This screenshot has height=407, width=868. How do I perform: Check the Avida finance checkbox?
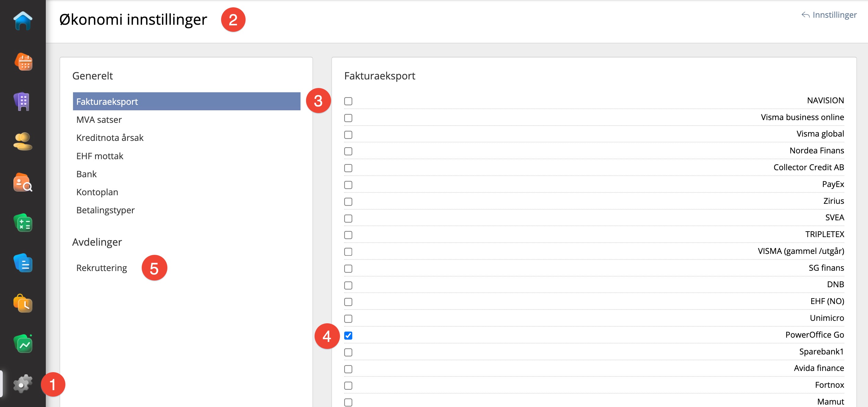[348, 369]
